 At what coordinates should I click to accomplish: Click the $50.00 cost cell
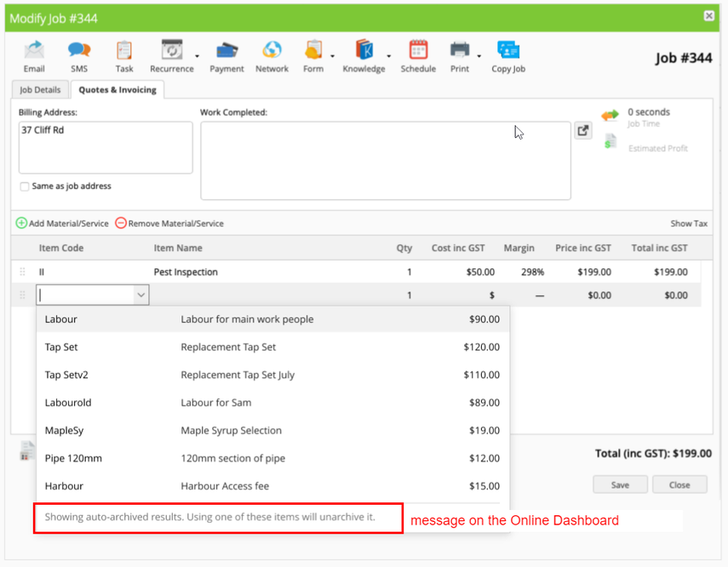pyautogui.click(x=480, y=272)
